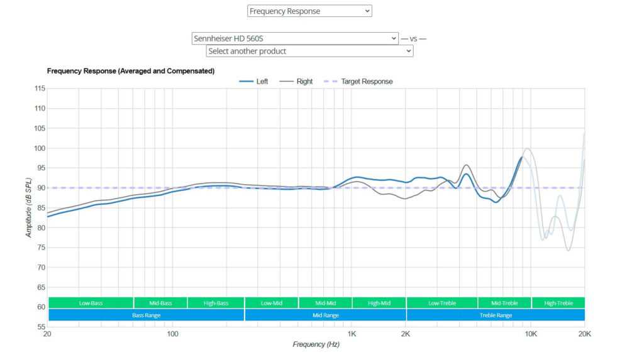The height and width of the screenshot is (362, 644).
Task: Select the blue Bass Range bar
Action: (146, 315)
